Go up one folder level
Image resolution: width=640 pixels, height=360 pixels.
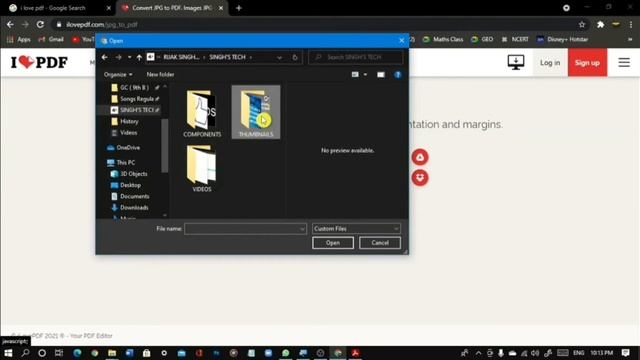[139, 57]
